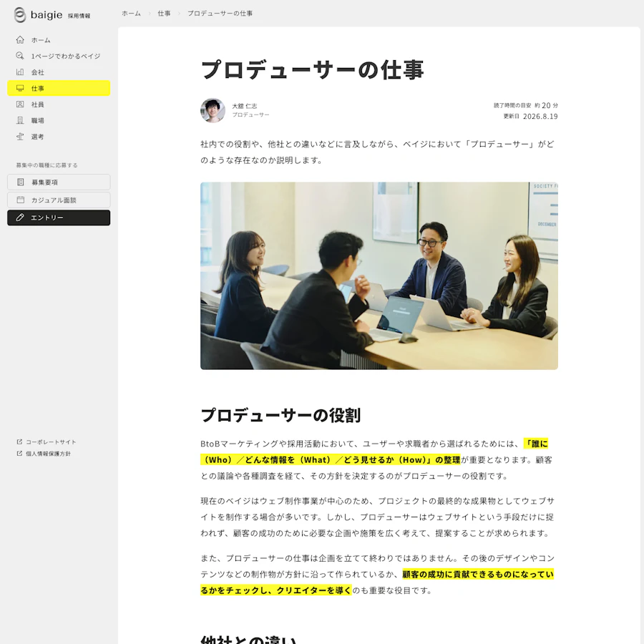Go to 会社 in the sidebar menu
The width and height of the screenshot is (644, 644).
click(59, 72)
